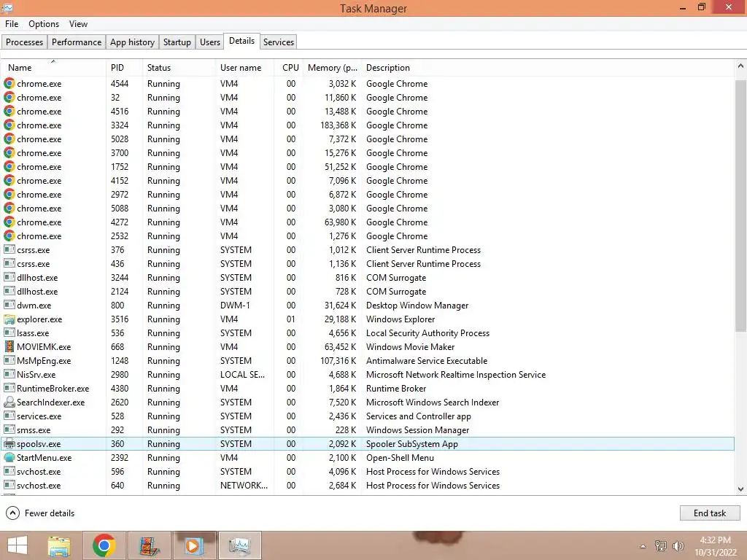Switch to the App history tab
The image size is (747, 560).
tap(133, 42)
